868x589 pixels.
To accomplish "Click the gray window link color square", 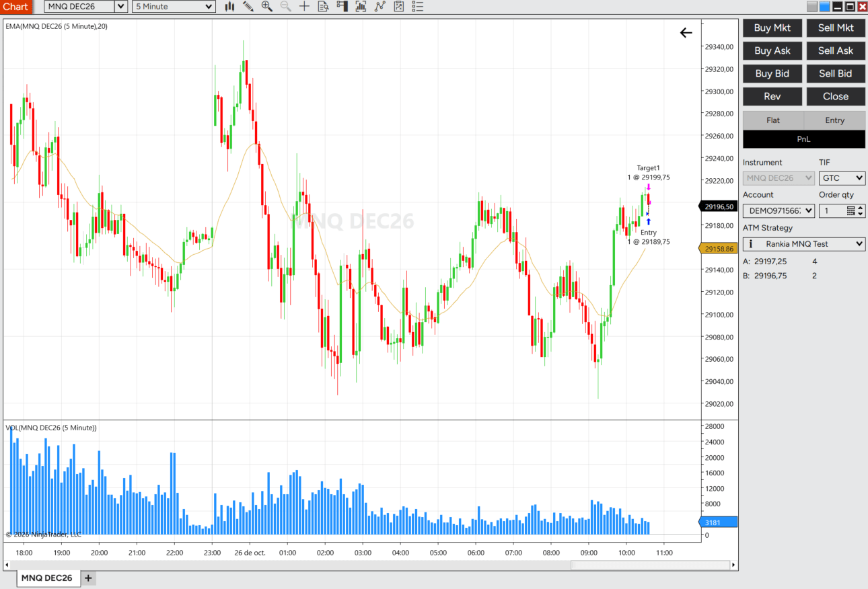I will tap(812, 7).
